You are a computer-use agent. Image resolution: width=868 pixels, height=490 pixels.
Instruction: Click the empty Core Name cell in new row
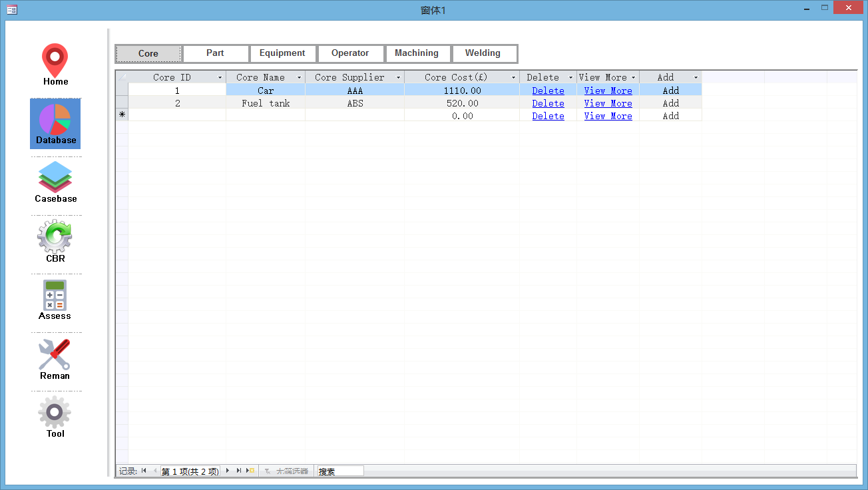click(x=266, y=116)
